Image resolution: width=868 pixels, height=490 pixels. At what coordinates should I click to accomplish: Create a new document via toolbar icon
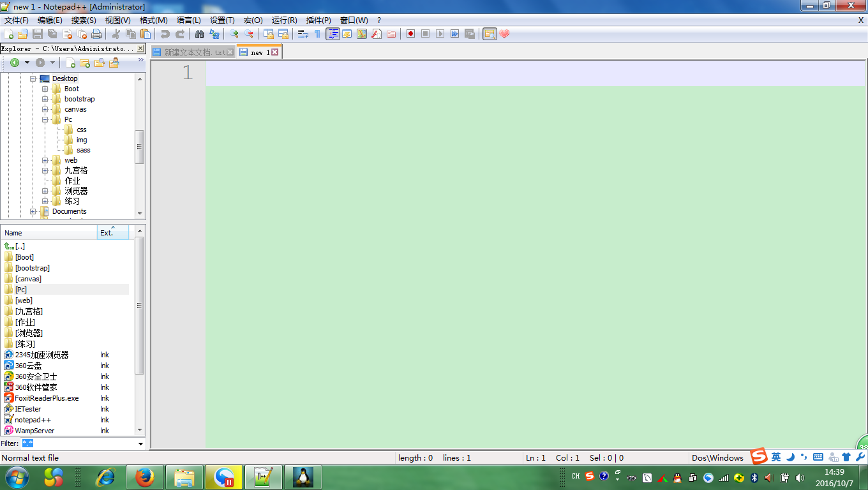pos(8,34)
